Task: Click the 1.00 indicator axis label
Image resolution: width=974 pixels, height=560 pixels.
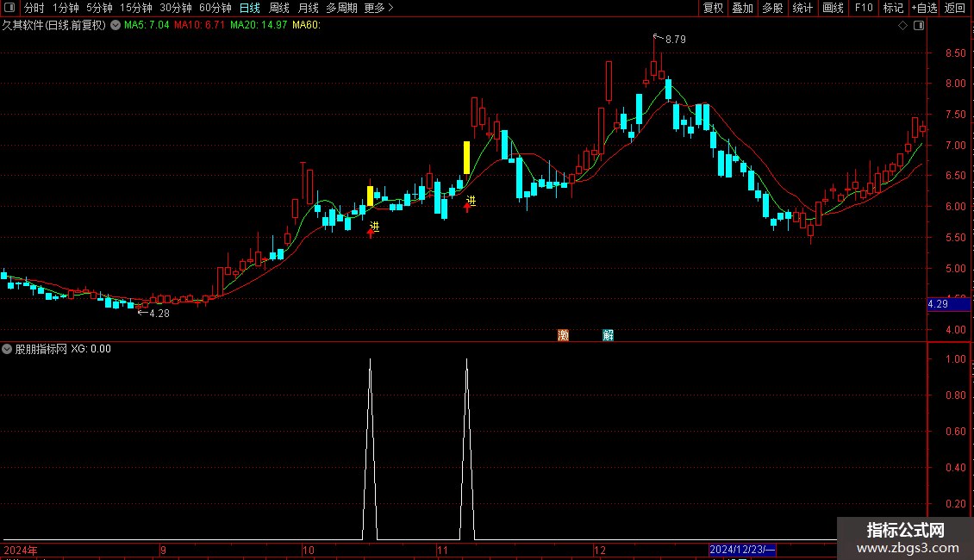Action: click(955, 359)
